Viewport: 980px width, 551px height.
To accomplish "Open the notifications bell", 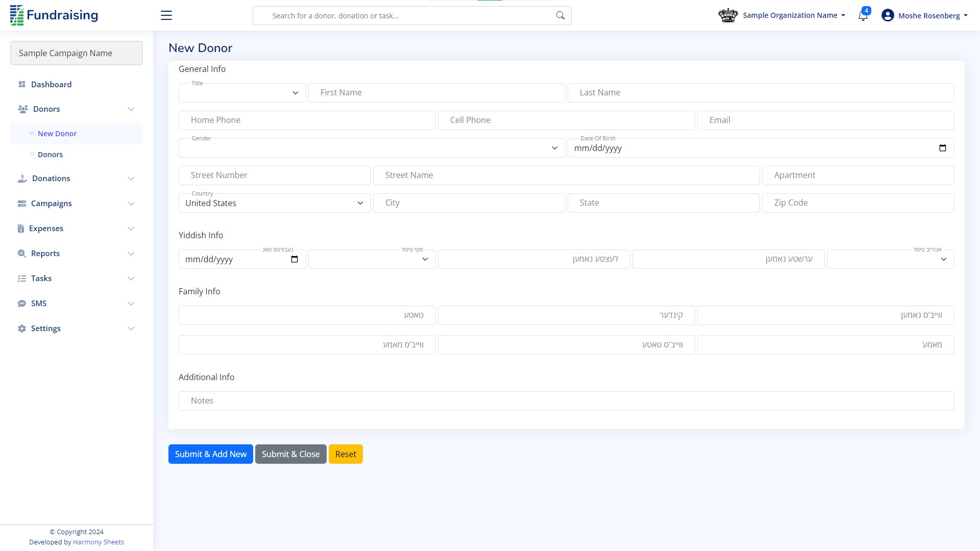I will [x=863, y=16].
